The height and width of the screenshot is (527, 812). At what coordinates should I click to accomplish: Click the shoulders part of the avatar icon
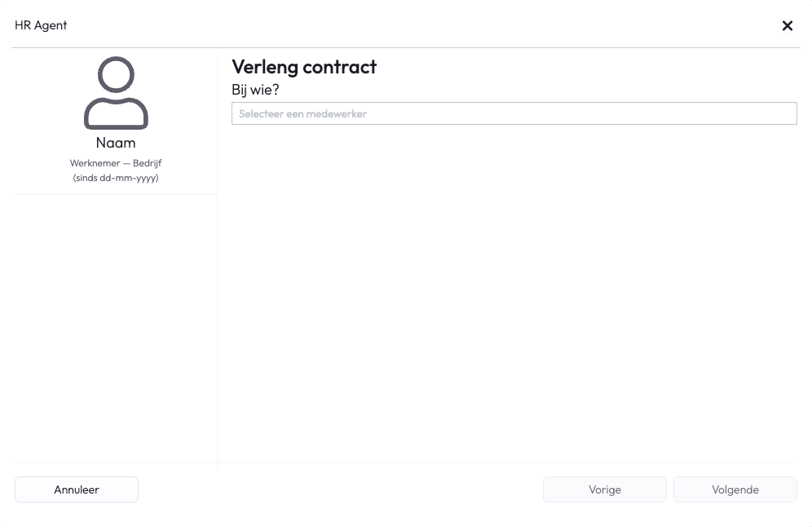point(116,113)
